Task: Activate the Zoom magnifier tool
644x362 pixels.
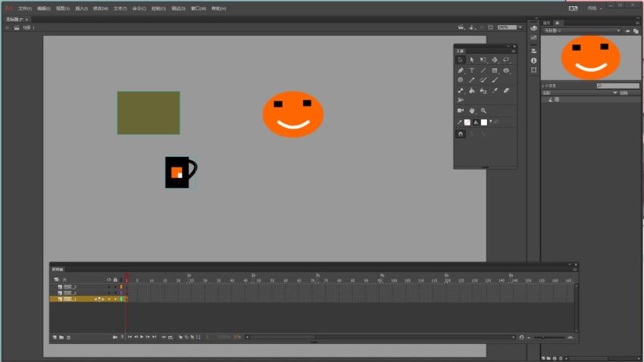Action: pyautogui.click(x=483, y=111)
